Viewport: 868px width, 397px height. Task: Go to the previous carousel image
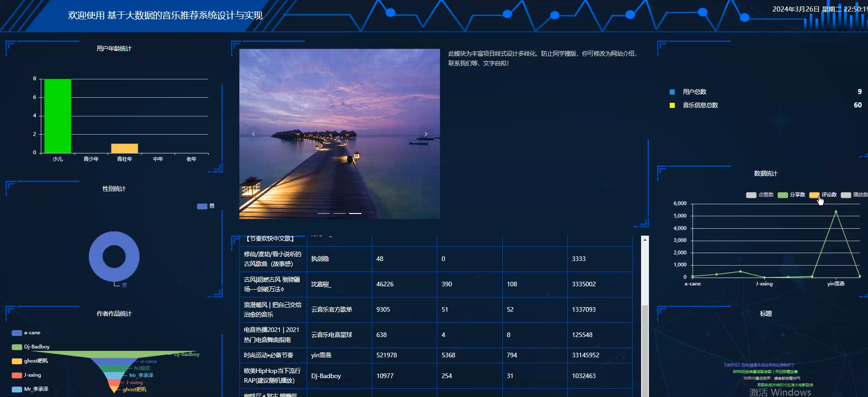click(253, 134)
